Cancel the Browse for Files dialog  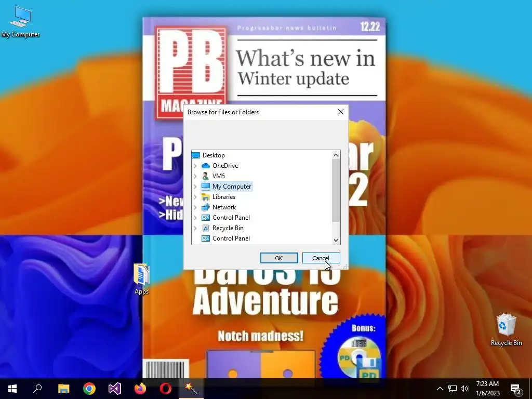click(x=321, y=258)
